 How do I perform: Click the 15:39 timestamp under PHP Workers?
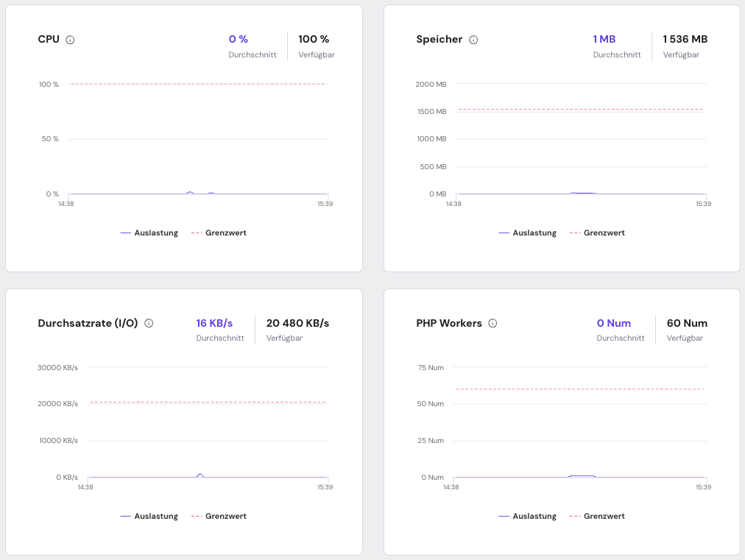pyautogui.click(x=703, y=486)
